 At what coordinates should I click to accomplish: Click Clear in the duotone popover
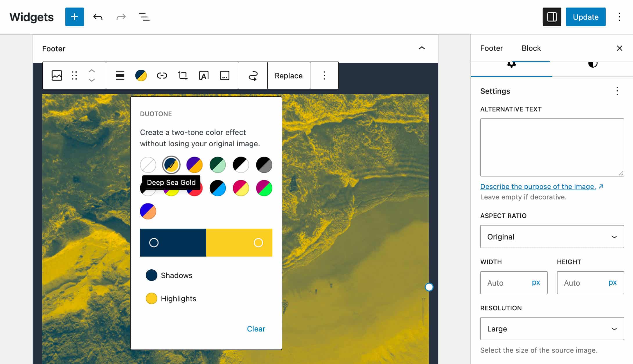pos(256,329)
